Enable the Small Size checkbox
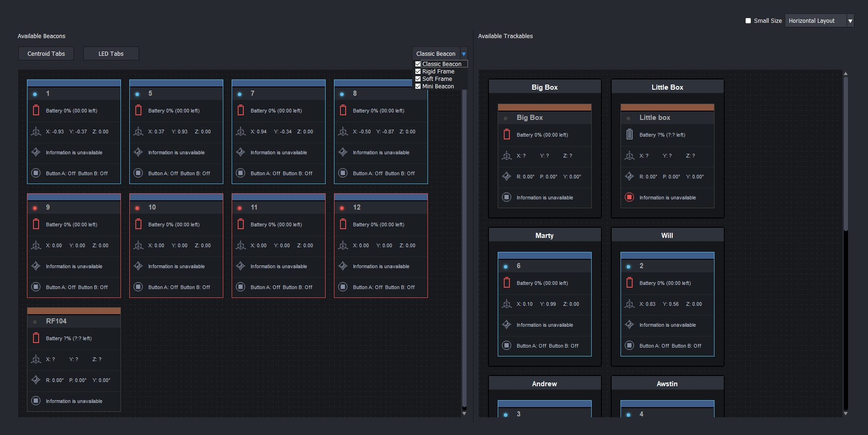The width and height of the screenshot is (868, 435). 748,21
